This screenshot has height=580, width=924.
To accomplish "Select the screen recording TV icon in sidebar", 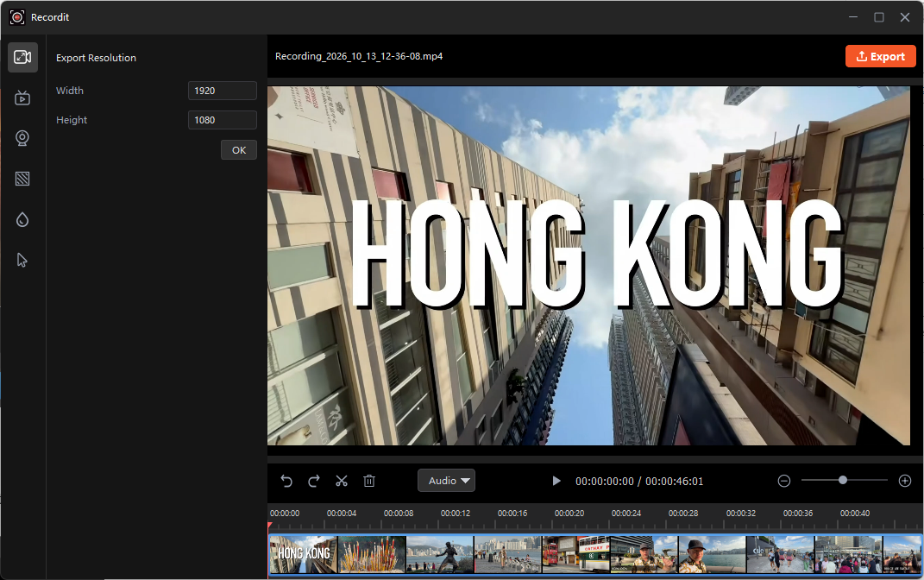I will click(x=22, y=98).
